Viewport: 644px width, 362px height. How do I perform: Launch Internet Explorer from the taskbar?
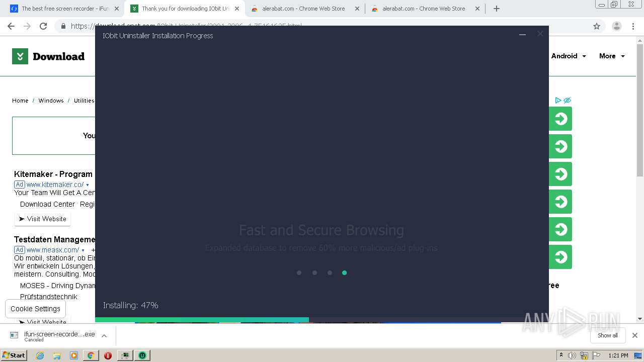pos(40,355)
